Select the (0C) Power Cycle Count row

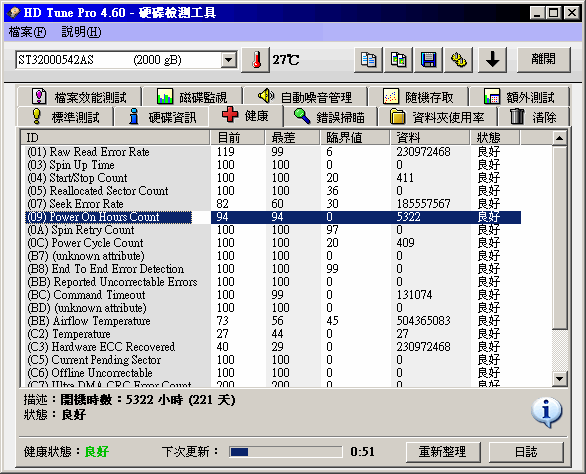pos(273,243)
